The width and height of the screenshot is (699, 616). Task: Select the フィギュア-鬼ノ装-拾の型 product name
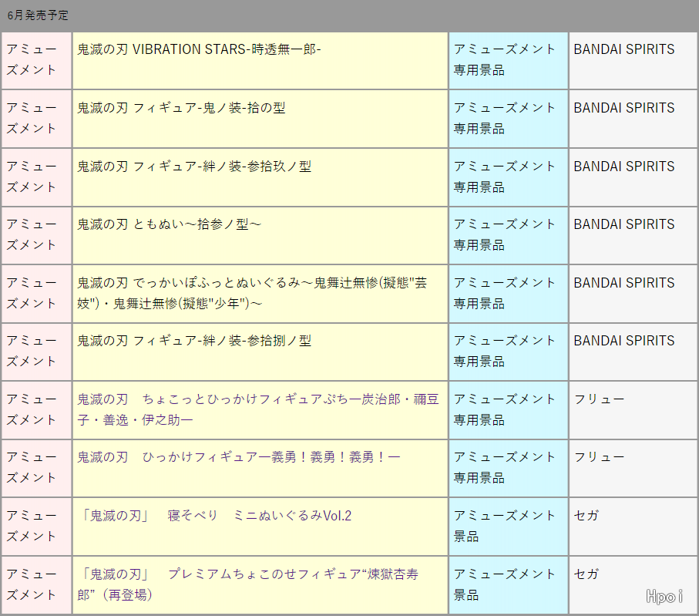(181, 108)
